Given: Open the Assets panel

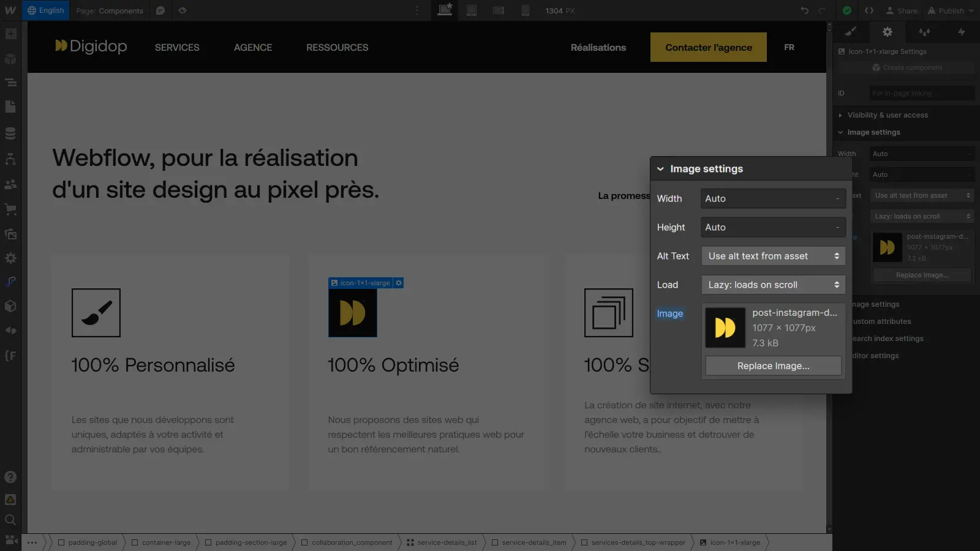Looking at the screenshot, I should click(x=10, y=234).
